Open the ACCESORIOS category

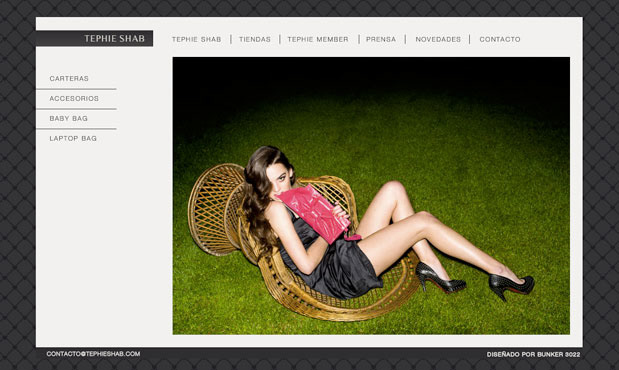click(74, 98)
